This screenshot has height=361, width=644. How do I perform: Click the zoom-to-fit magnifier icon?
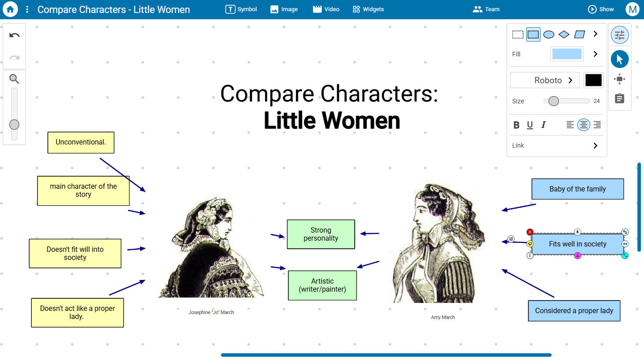click(14, 79)
